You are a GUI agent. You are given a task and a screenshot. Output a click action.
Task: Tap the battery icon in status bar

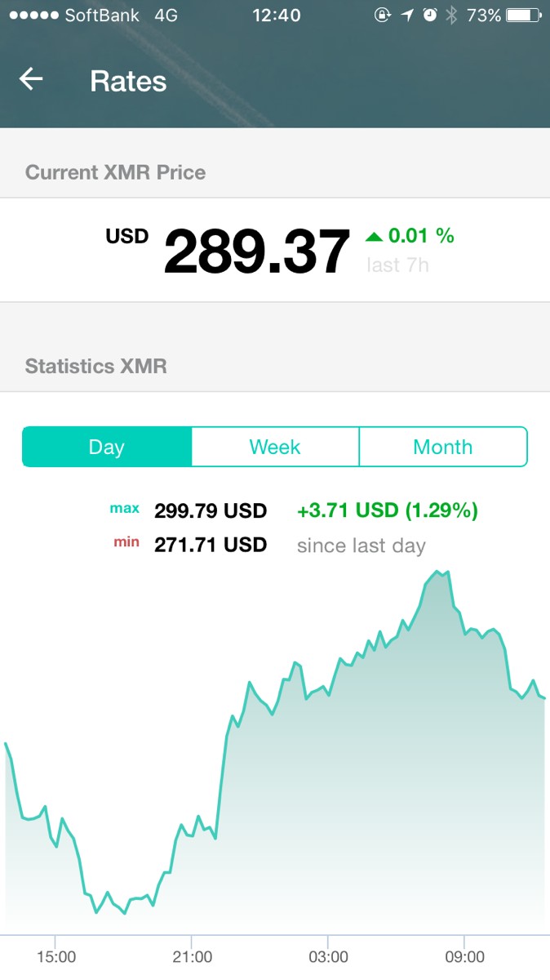click(524, 16)
